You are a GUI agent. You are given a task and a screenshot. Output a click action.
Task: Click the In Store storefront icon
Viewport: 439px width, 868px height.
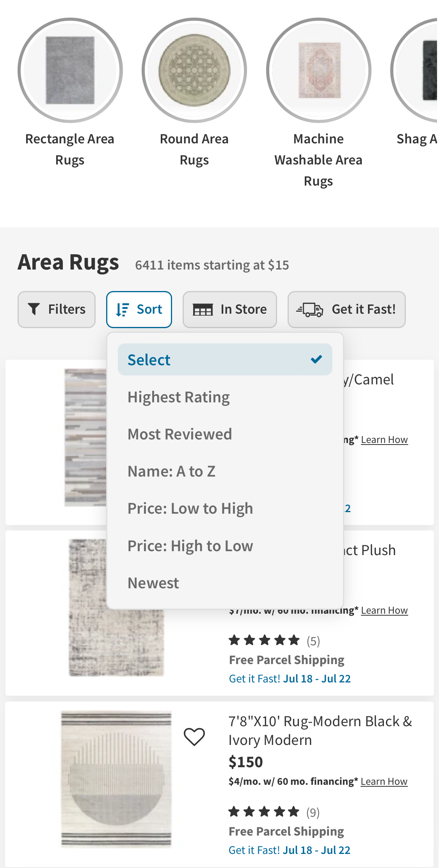pos(203,309)
